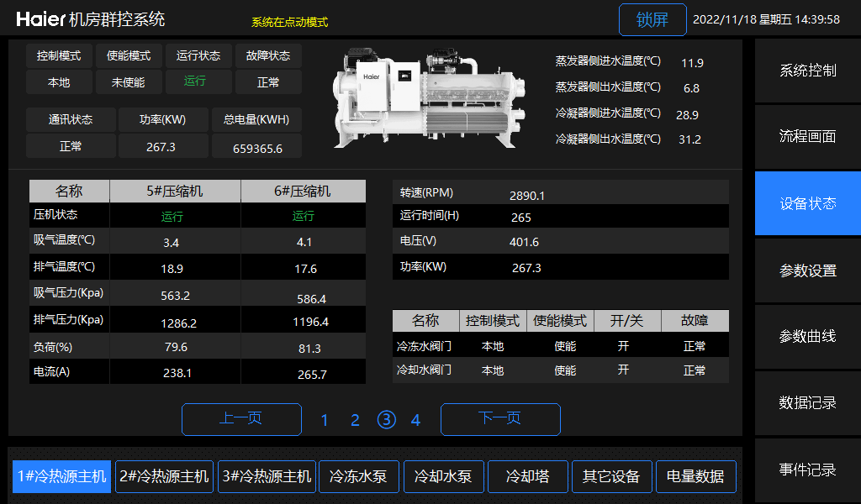This screenshot has height=504, width=861.
Task: Open 事件记录 in the sidebar
Action: pyautogui.click(x=807, y=470)
